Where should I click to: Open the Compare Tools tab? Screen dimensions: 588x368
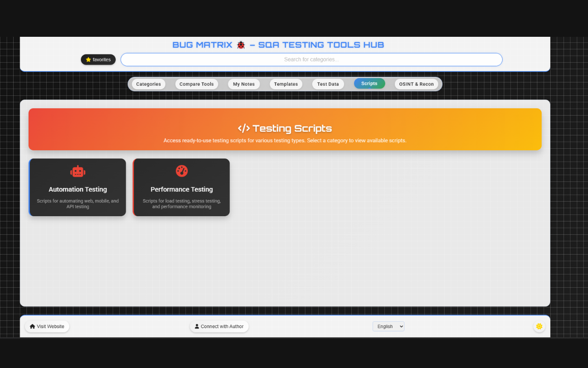pyautogui.click(x=197, y=84)
